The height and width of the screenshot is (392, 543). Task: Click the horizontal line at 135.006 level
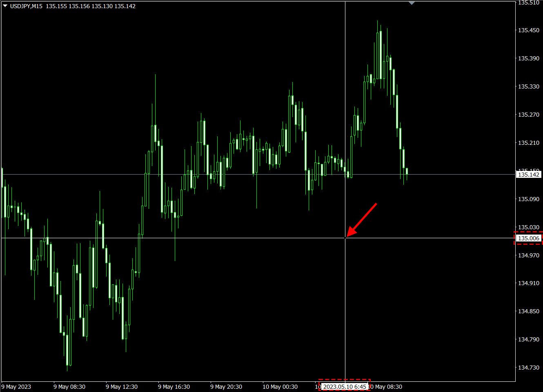click(x=204, y=238)
